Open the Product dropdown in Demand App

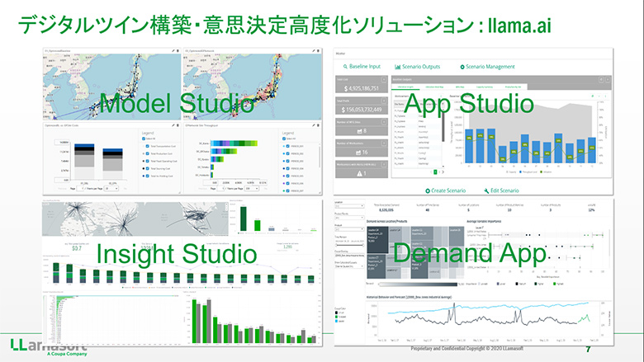[349, 229]
